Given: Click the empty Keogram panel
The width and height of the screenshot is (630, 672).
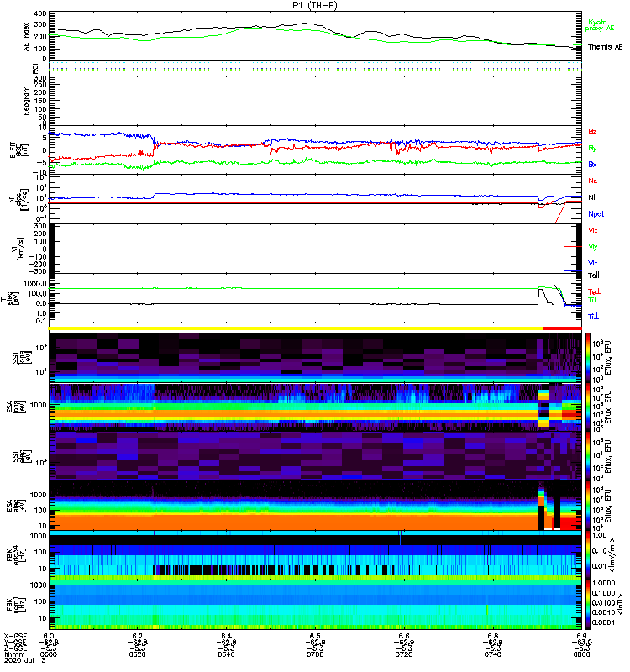Looking at the screenshot, I should click(x=315, y=101).
